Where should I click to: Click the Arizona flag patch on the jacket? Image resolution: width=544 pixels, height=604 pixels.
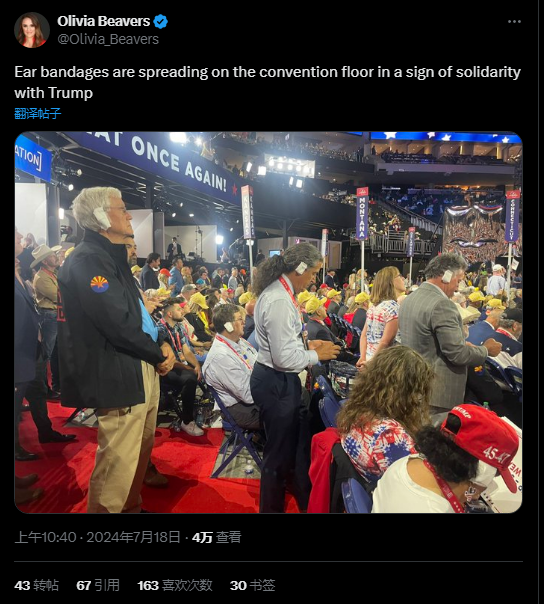(x=99, y=284)
